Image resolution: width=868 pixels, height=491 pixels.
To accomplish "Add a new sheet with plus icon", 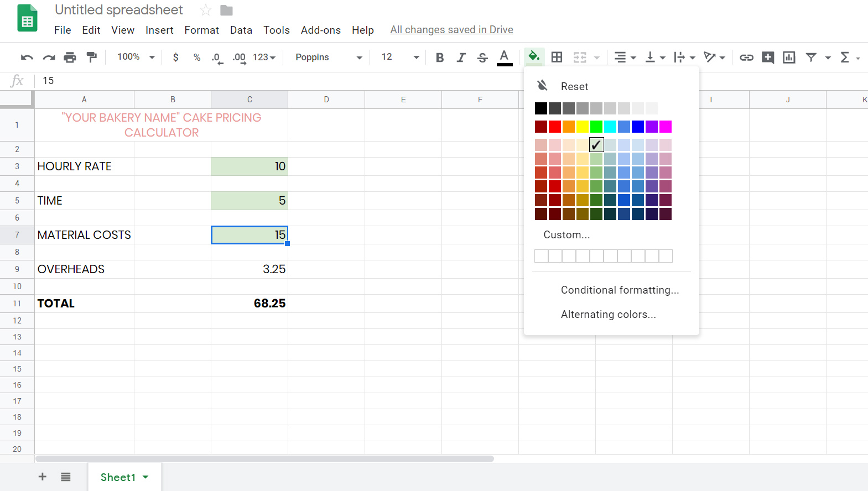I will (x=43, y=477).
